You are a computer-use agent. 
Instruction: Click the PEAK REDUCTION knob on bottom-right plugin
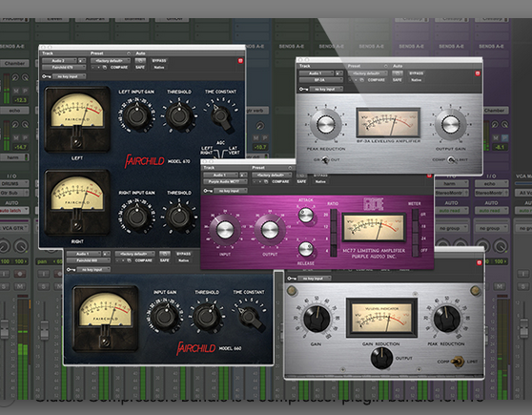tap(447, 319)
